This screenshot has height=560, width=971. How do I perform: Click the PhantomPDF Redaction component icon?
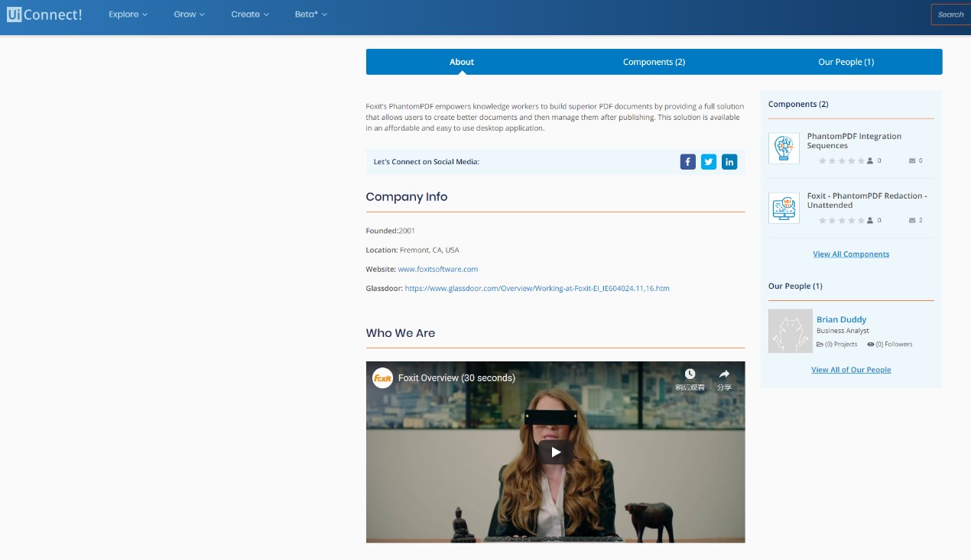784,208
